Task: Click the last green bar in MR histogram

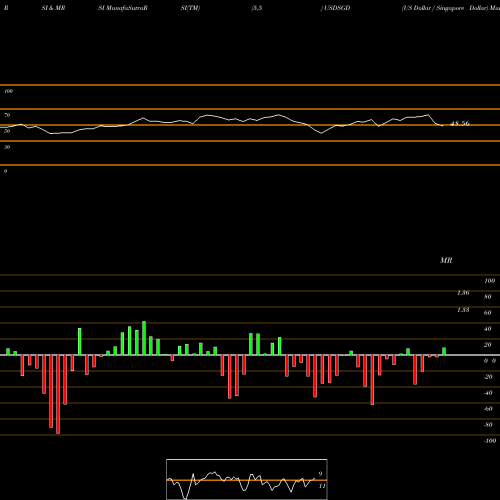Action: coord(444,351)
